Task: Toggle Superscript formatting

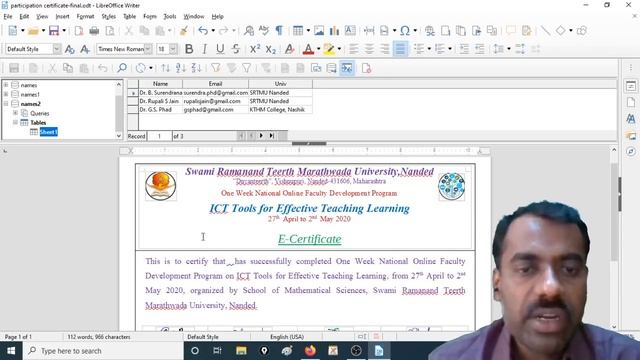Action: pos(255,49)
